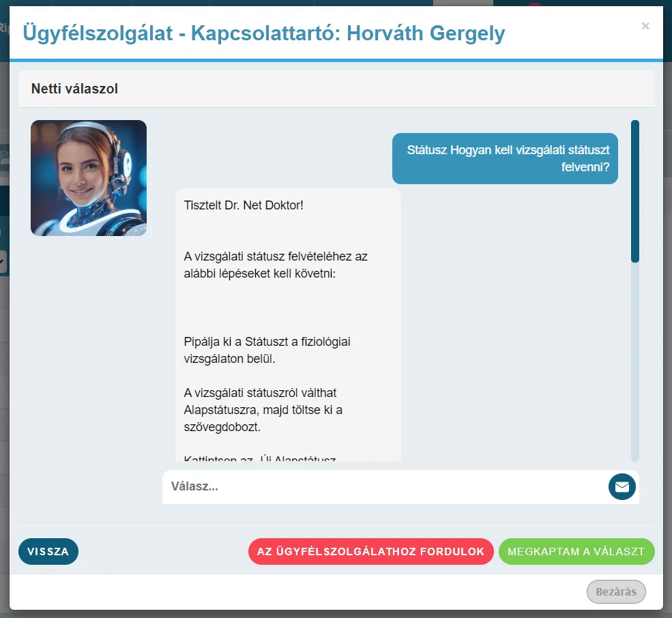Click the intro line 'A vizsgálati státusz felvételéhez'
This screenshot has height=618, width=672.
[x=276, y=265]
